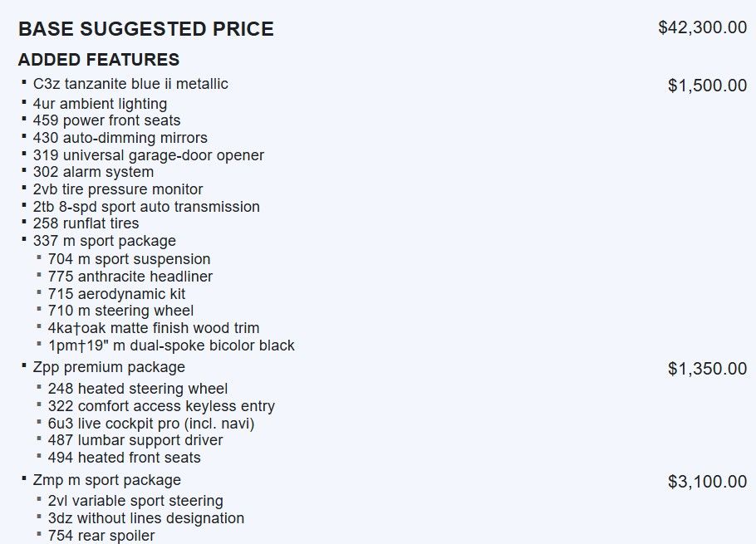Select the 704 m sport suspension sub-item
Image resolution: width=756 pixels, height=544 pixels.
click(129, 259)
